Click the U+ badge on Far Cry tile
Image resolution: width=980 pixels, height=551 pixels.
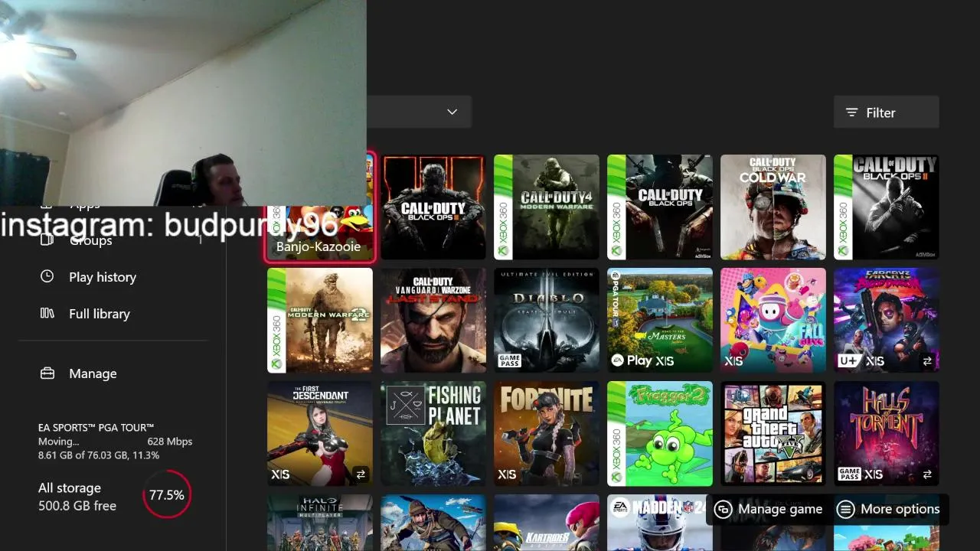[848, 360]
